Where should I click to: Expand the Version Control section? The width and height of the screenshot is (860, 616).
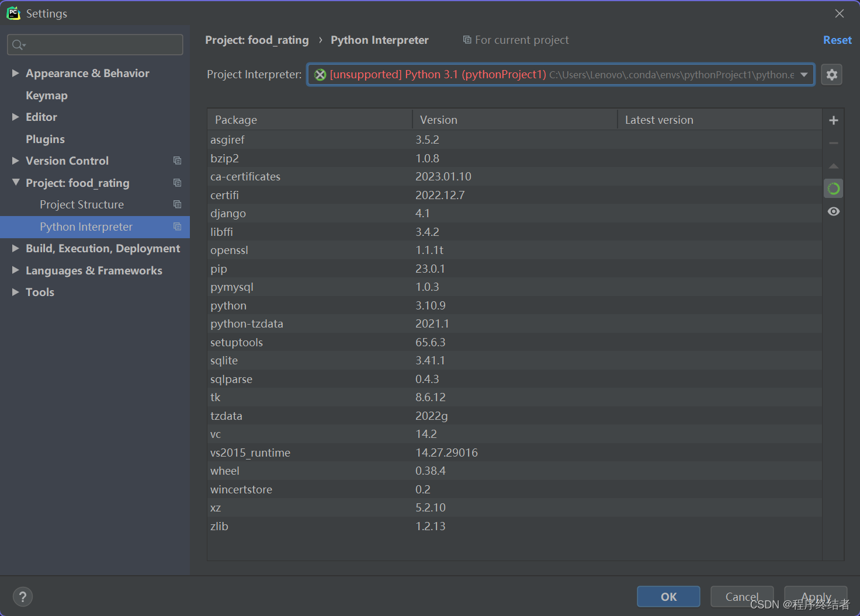click(16, 161)
